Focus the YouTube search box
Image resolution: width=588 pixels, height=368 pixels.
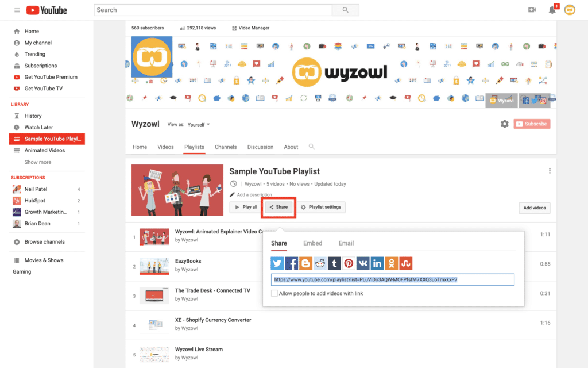click(213, 10)
